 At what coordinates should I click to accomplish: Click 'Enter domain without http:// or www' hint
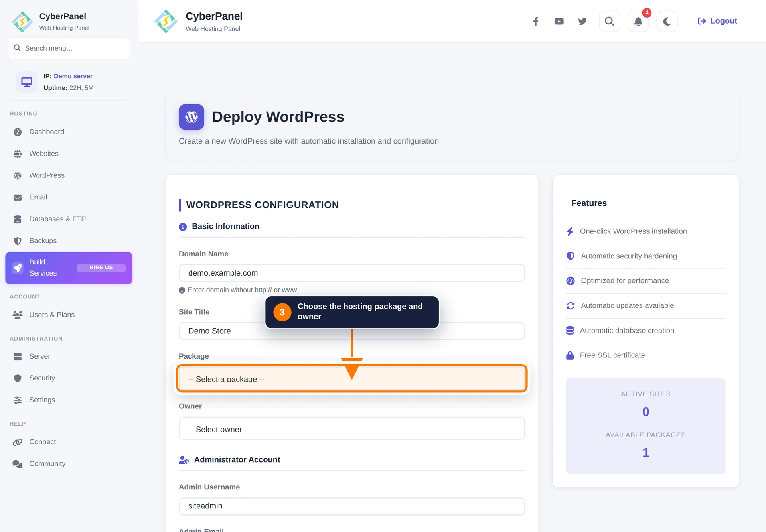pos(242,290)
